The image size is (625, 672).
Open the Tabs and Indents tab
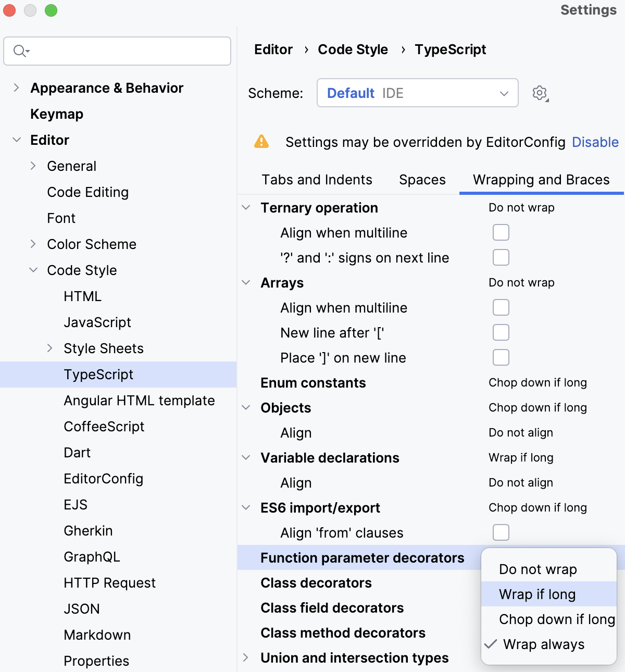pyautogui.click(x=316, y=180)
